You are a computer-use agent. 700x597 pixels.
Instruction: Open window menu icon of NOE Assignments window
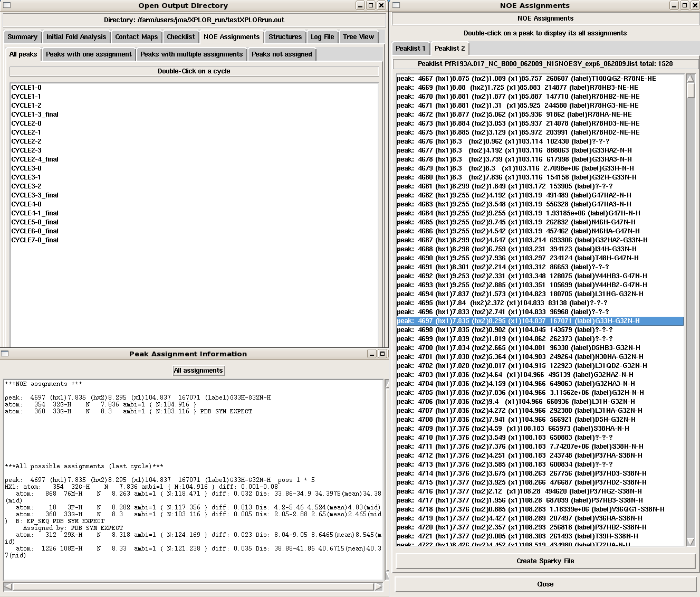click(396, 5)
